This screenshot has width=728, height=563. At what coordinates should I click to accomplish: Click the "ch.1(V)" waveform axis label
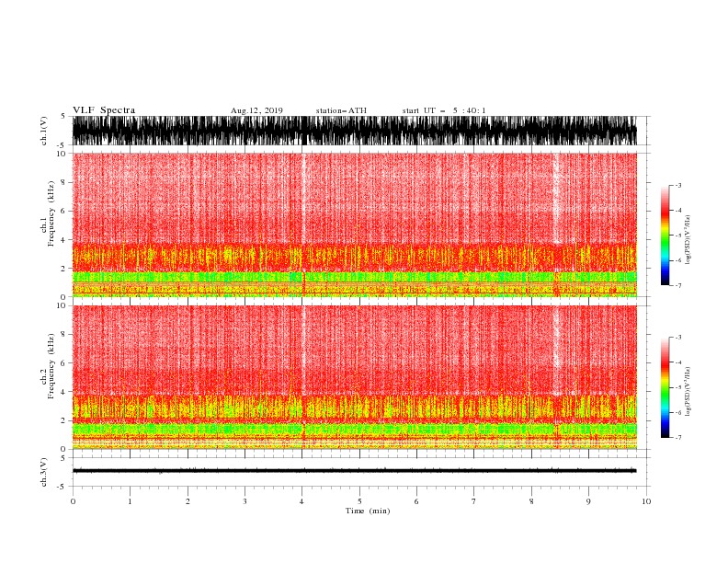(44, 131)
